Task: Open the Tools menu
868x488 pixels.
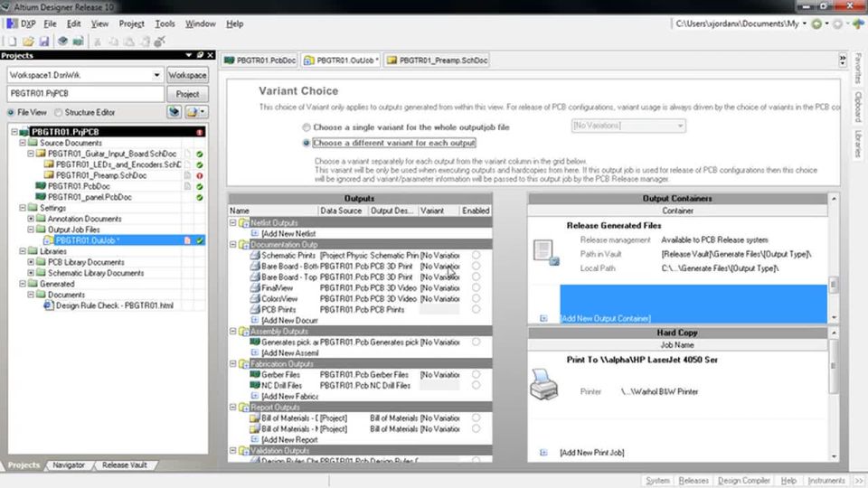Action: [165, 23]
